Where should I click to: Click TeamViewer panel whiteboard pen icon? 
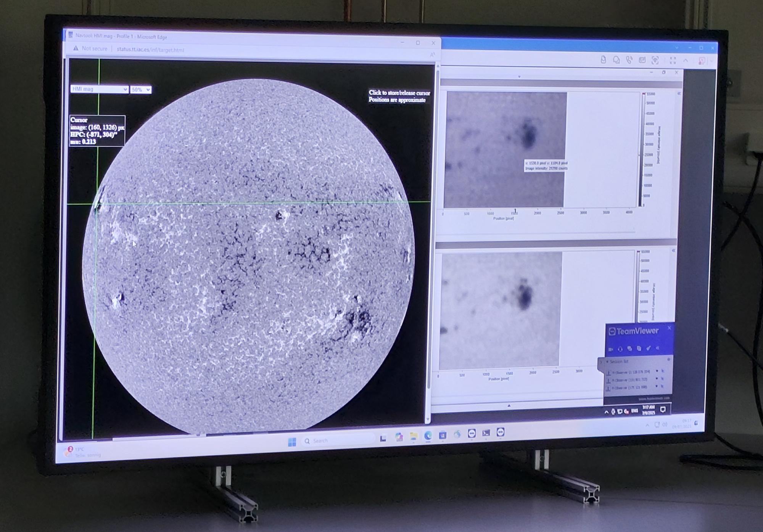[648, 348]
